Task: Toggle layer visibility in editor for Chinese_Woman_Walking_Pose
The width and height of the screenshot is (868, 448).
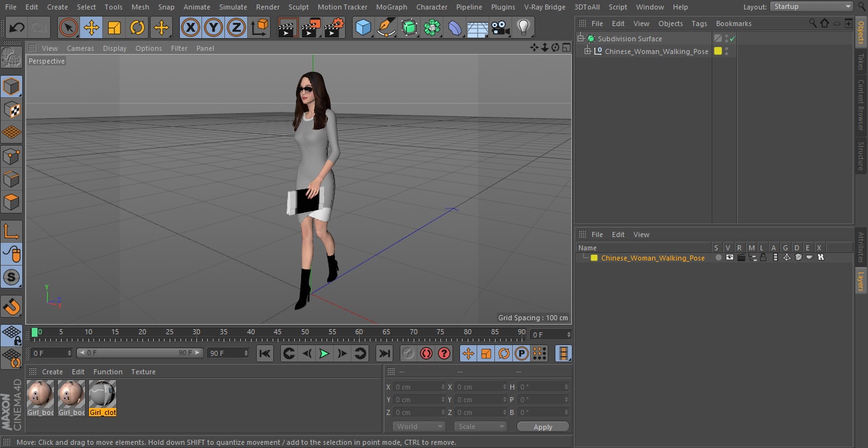Action: [729, 258]
